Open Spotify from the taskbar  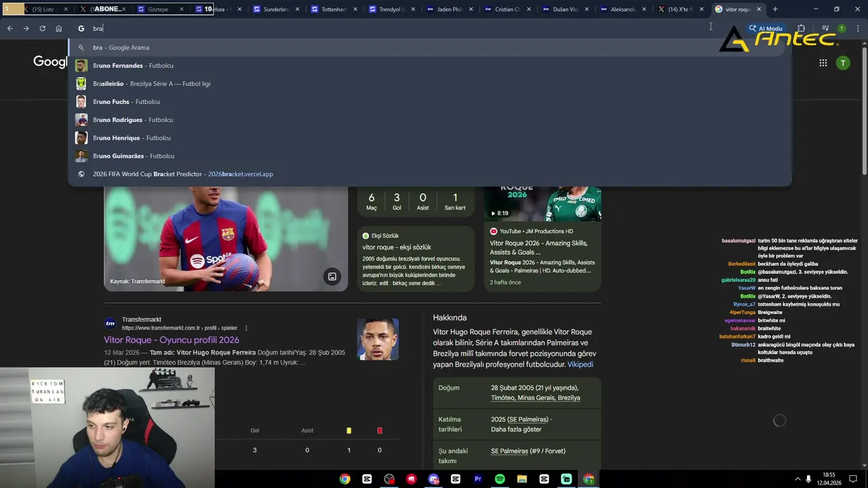point(500,479)
